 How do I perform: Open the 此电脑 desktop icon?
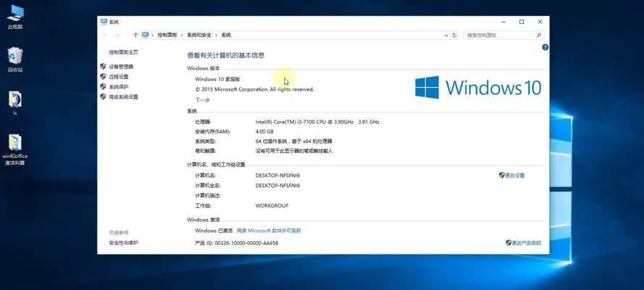[15, 17]
